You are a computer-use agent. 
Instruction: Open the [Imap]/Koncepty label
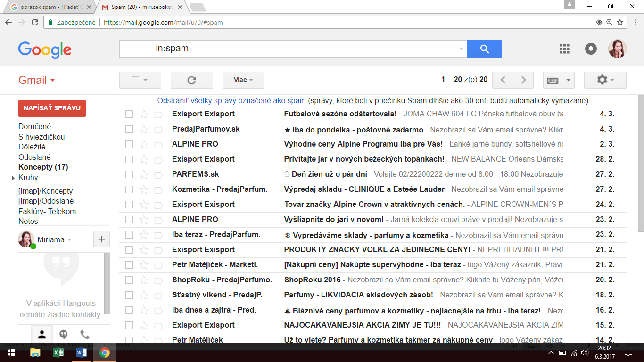[46, 191]
